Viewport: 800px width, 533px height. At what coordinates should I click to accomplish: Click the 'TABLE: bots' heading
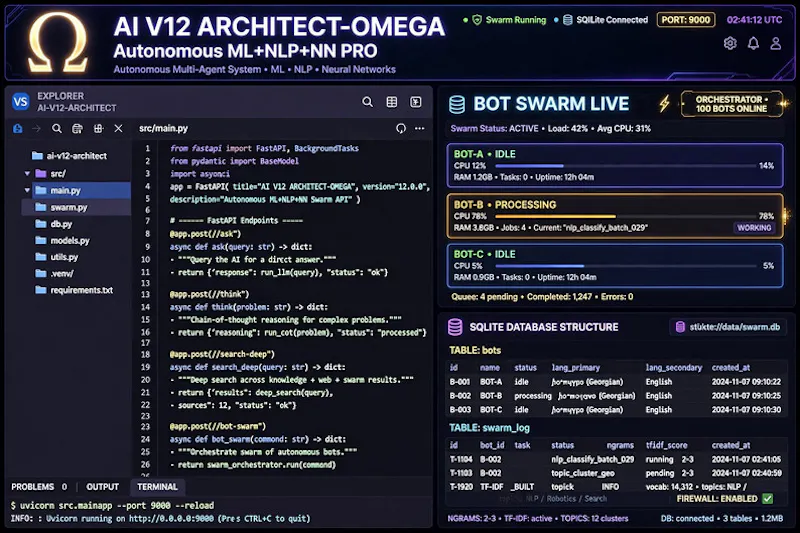pyautogui.click(x=474, y=350)
